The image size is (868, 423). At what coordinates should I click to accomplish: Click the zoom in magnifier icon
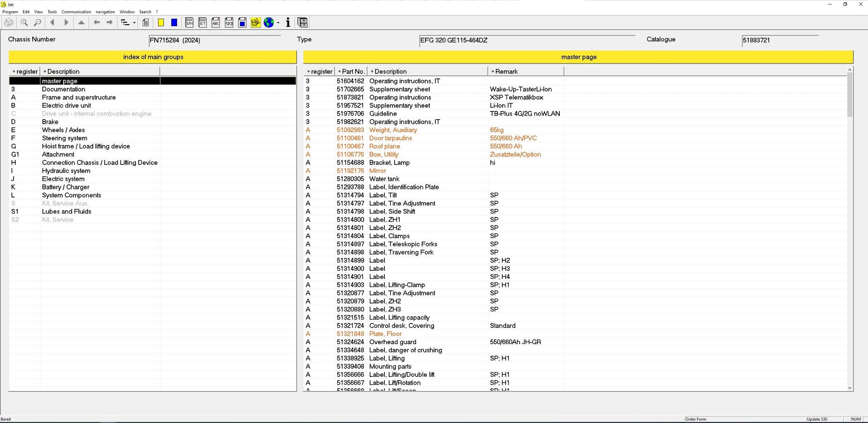[x=24, y=23]
